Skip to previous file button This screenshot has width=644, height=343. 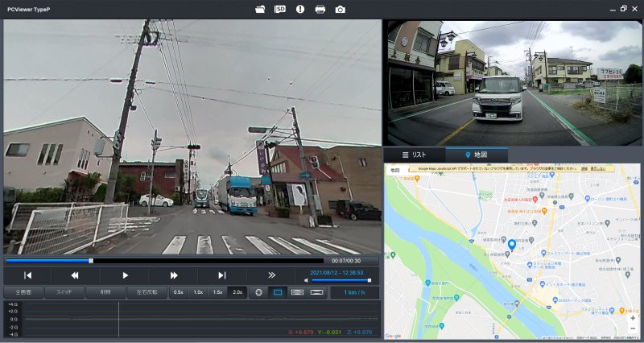(27, 275)
